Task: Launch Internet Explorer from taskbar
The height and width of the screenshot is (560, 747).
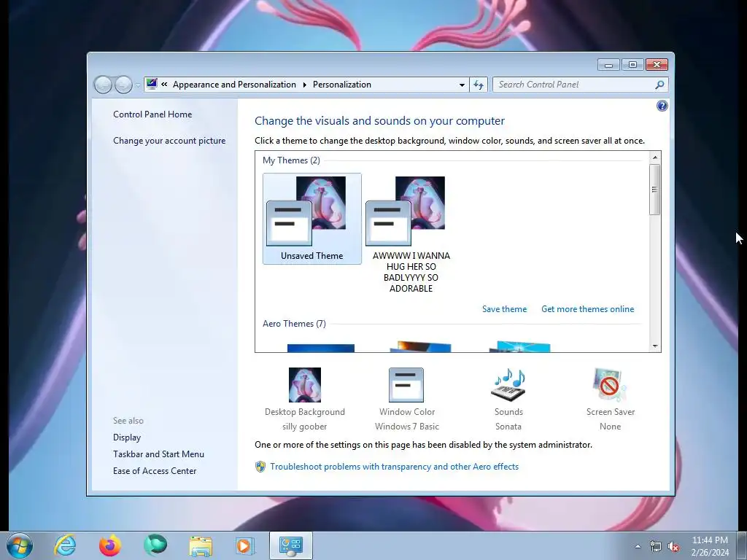Action: pyautogui.click(x=65, y=545)
